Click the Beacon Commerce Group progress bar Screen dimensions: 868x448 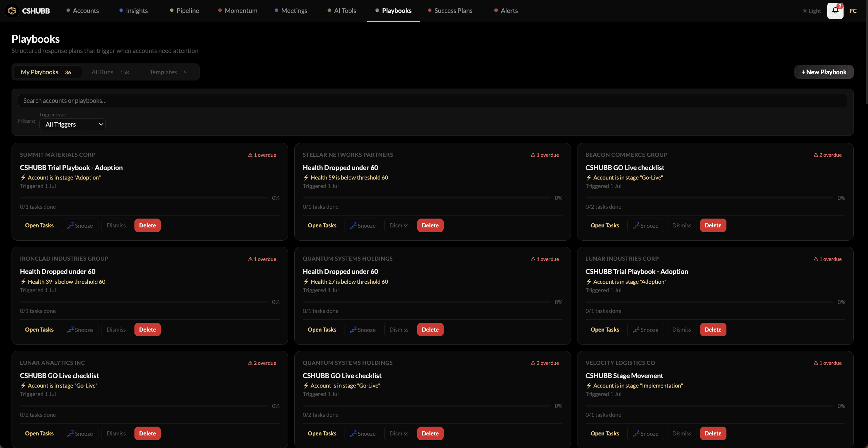point(709,198)
